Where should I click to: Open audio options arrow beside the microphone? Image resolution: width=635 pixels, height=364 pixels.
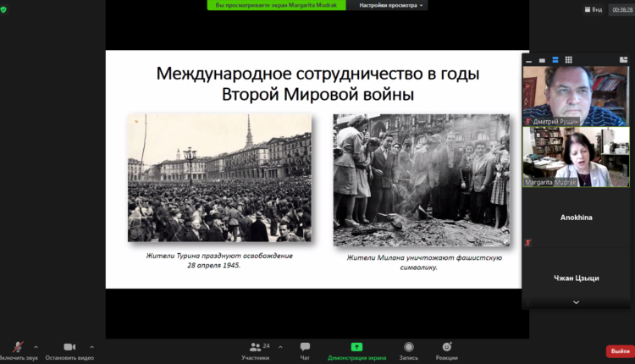pyautogui.click(x=36, y=347)
